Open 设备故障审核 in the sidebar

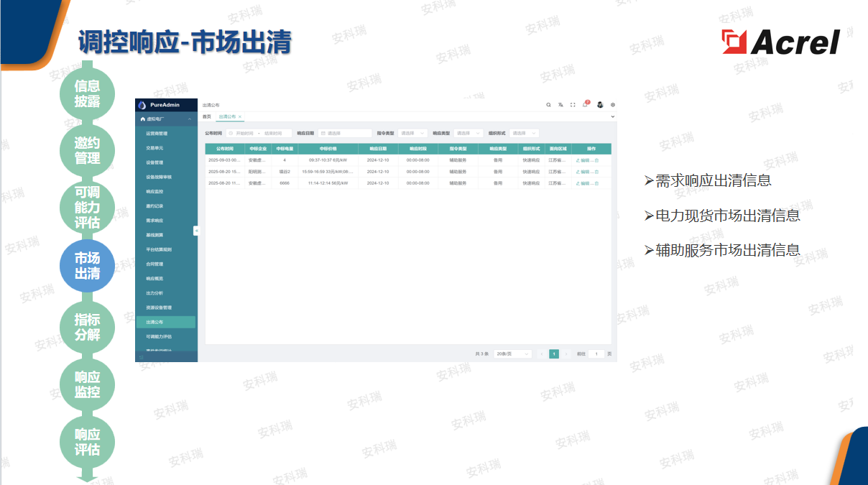pos(166,177)
